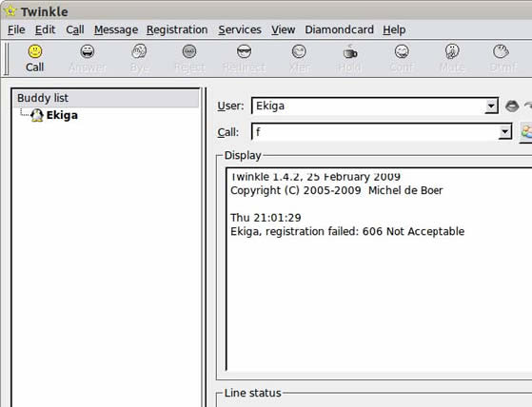Open the Services menu

(x=240, y=29)
